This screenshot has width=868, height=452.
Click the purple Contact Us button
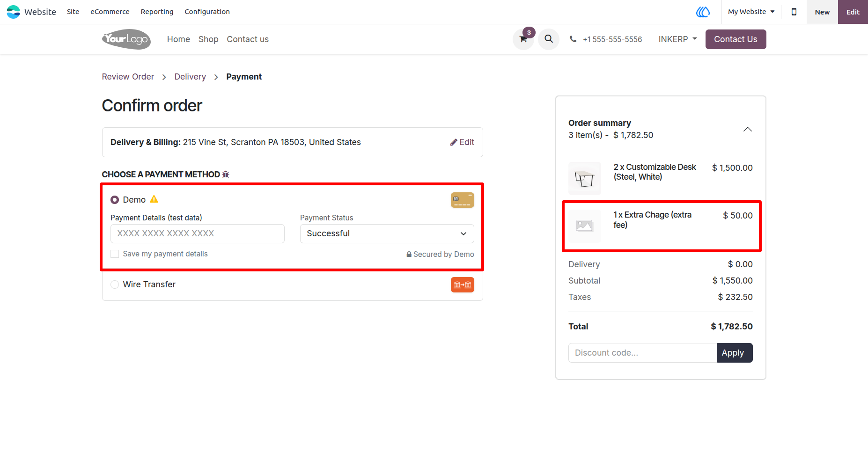[736, 39]
